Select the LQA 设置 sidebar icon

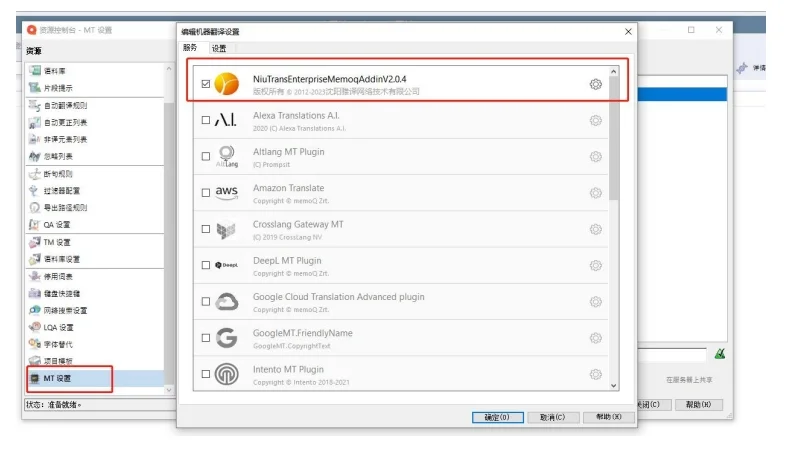[35, 328]
